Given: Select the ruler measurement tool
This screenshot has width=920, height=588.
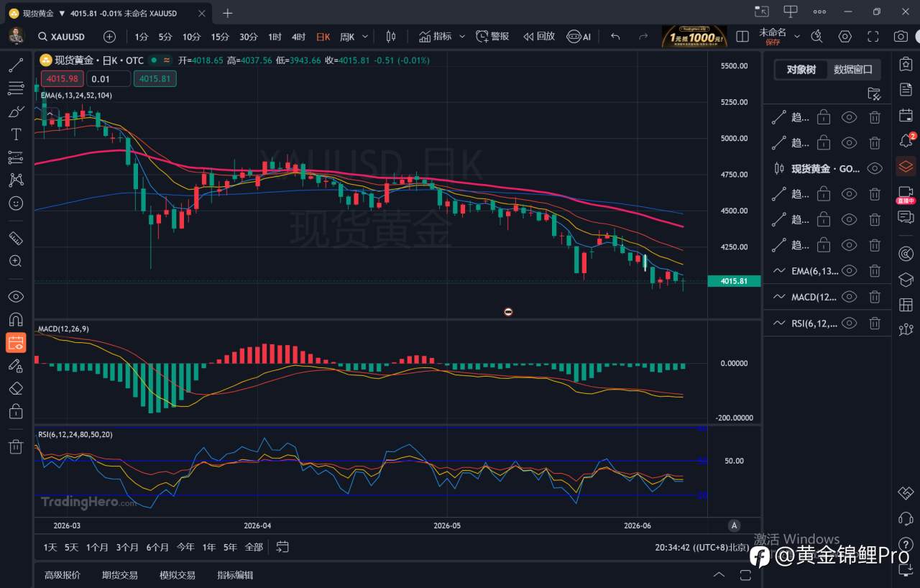Looking at the screenshot, I should tap(16, 238).
